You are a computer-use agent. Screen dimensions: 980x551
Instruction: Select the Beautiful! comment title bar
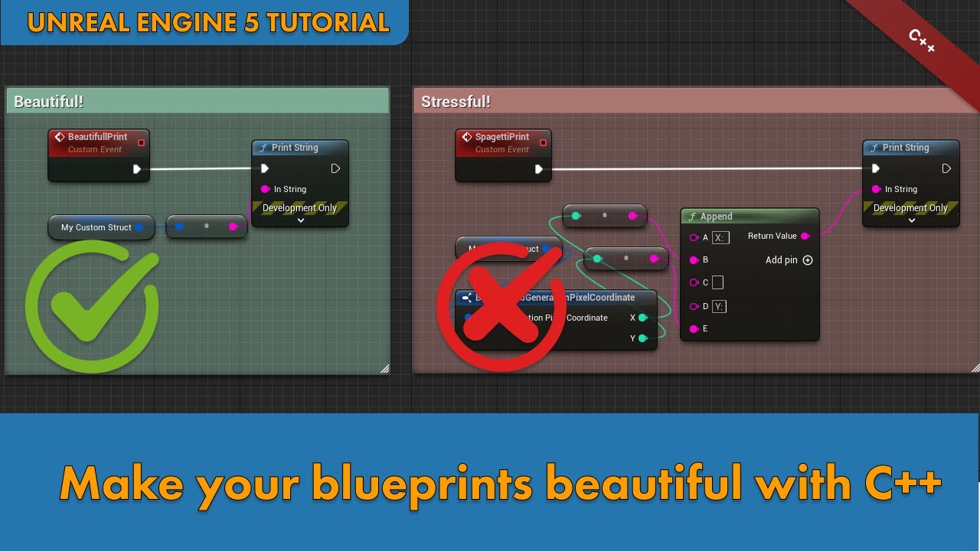pos(198,101)
